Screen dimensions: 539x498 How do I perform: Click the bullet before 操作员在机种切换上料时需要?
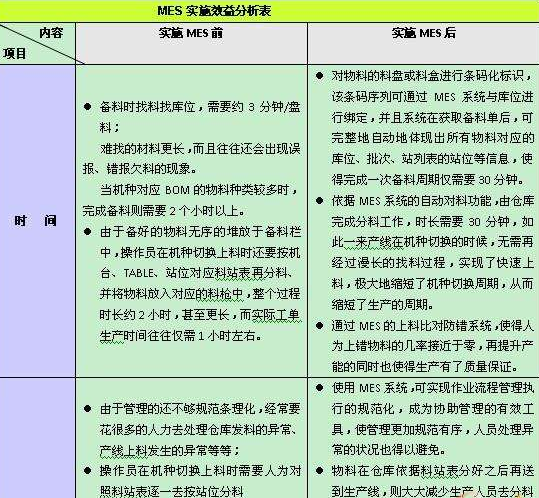(x=87, y=471)
